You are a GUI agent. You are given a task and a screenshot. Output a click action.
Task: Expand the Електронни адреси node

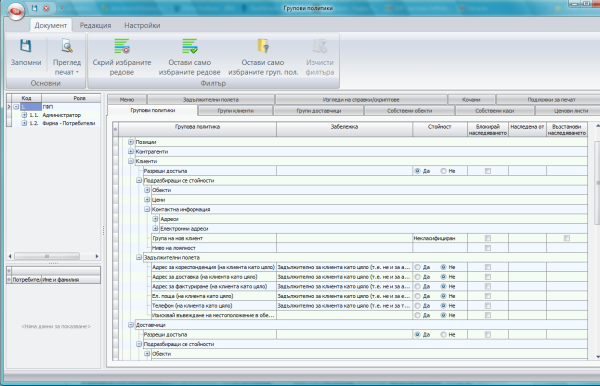coord(155,228)
